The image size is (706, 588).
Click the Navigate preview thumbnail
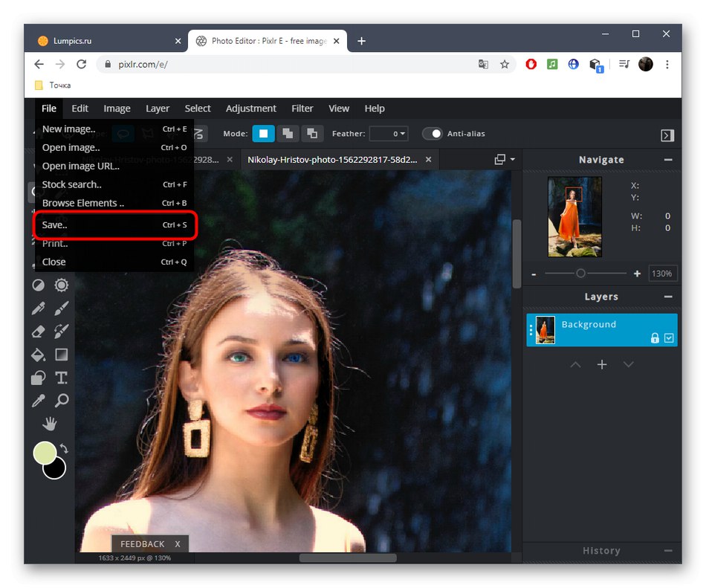[574, 217]
